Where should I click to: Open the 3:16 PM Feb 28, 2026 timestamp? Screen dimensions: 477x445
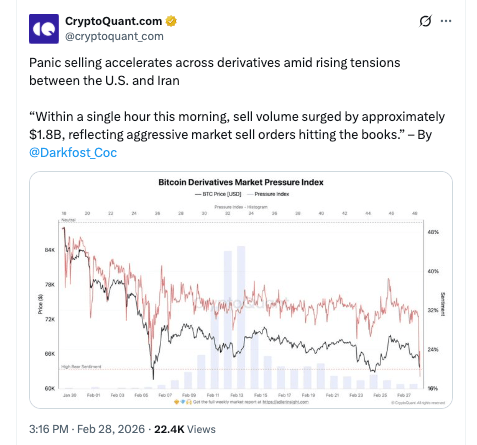[87, 429]
